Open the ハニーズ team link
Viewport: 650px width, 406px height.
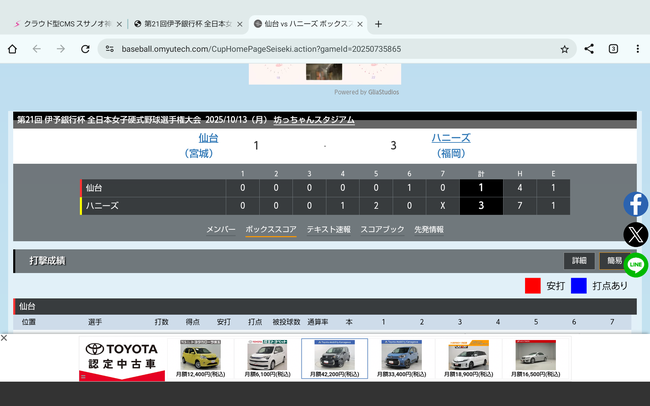[x=449, y=138]
